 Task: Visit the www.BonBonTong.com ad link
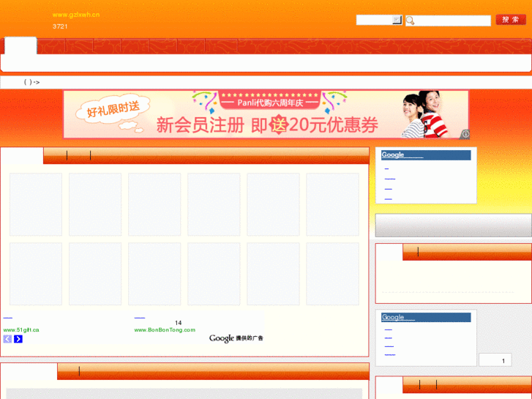pos(165,329)
